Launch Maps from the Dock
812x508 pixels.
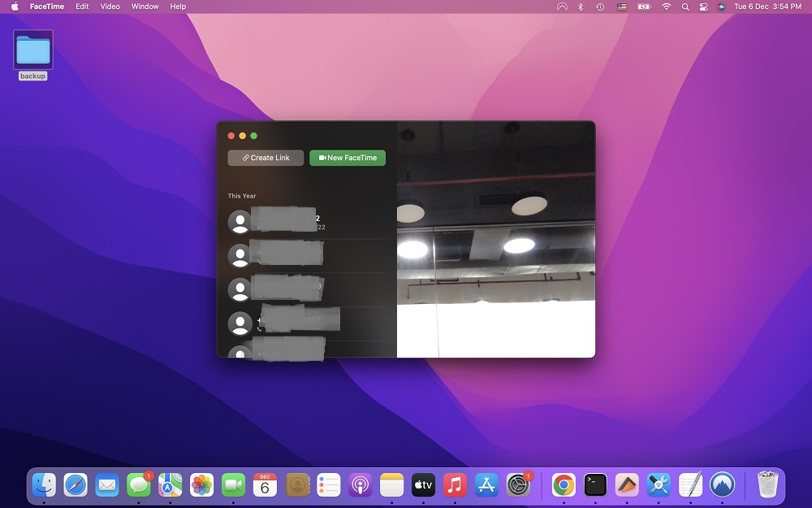(x=171, y=485)
